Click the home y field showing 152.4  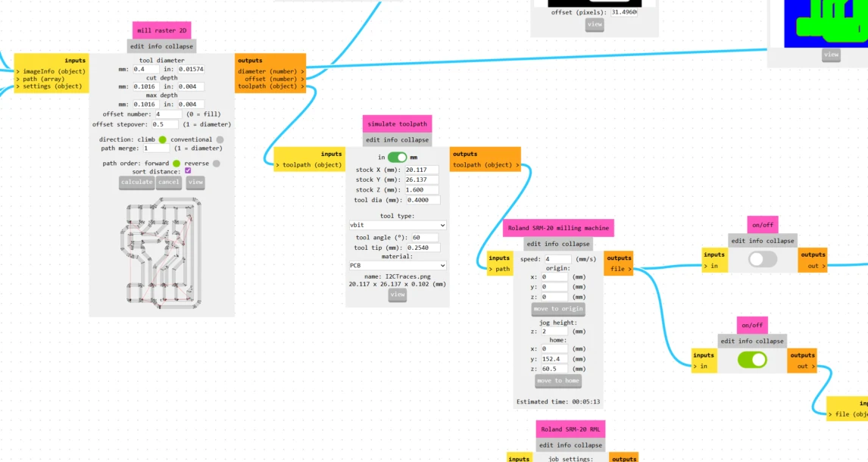coord(554,359)
